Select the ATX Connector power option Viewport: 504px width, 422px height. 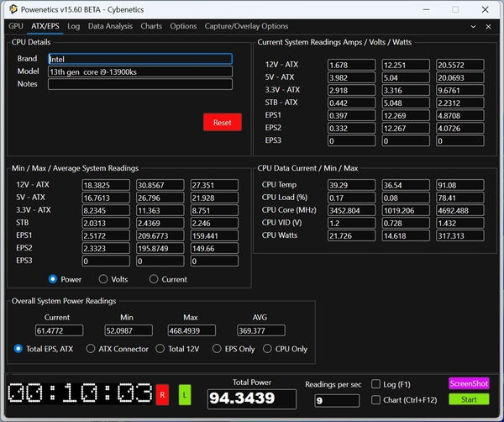tap(92, 349)
